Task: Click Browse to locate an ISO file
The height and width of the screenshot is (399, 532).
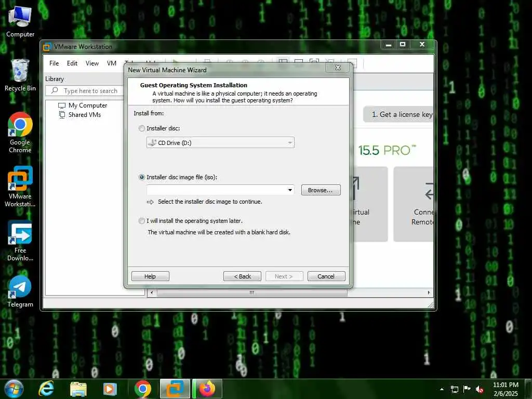Action: pos(321,190)
